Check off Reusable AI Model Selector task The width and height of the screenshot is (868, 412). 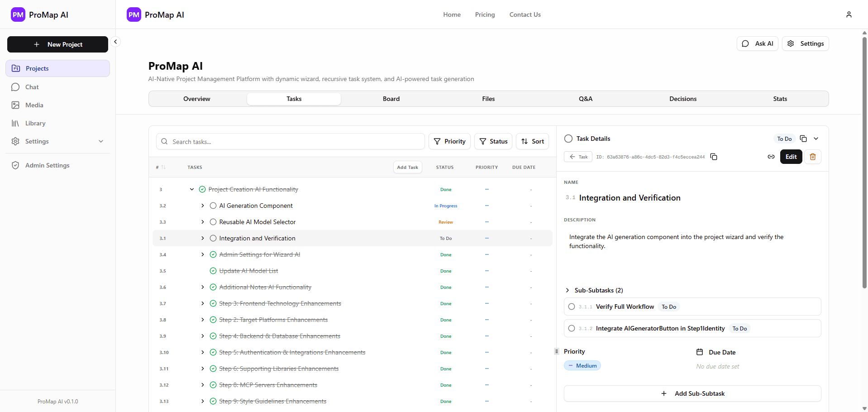213,222
